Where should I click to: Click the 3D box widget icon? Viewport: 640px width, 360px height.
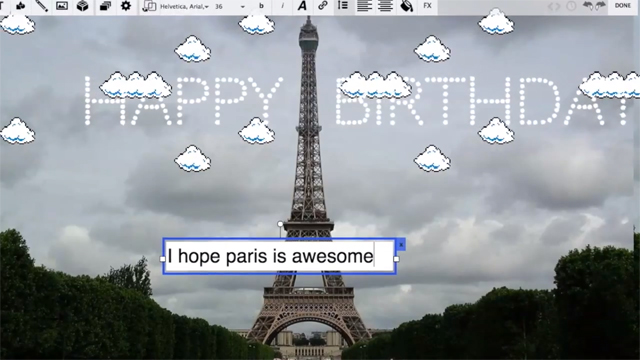(82, 6)
